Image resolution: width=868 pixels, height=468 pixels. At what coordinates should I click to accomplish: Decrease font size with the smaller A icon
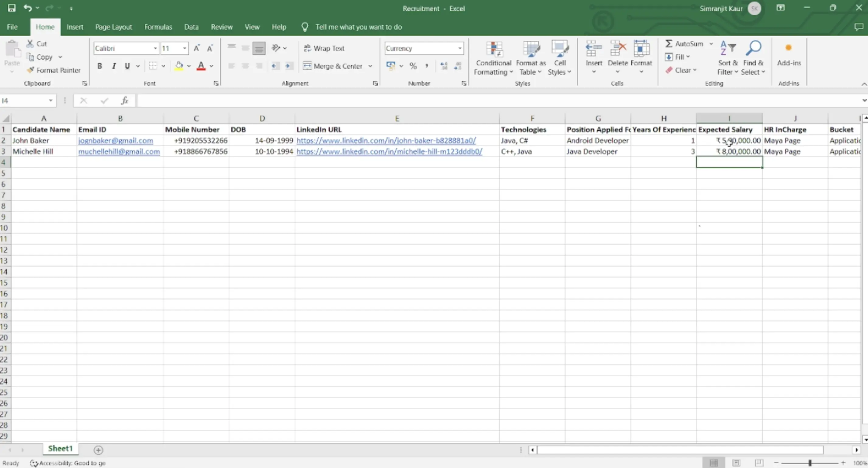click(x=210, y=48)
